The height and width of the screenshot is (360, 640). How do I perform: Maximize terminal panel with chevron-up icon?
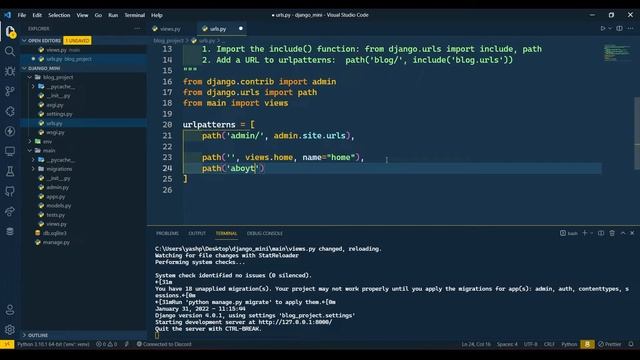(x=623, y=233)
